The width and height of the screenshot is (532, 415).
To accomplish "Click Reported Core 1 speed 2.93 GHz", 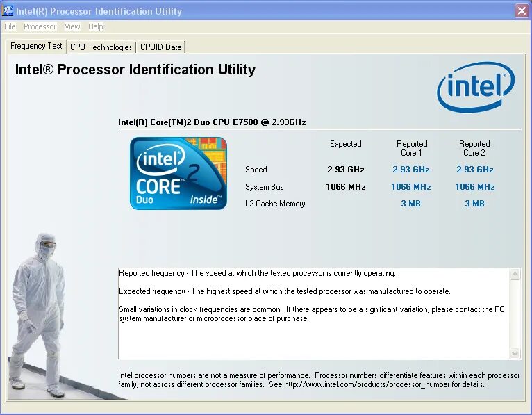I will 411,170.
